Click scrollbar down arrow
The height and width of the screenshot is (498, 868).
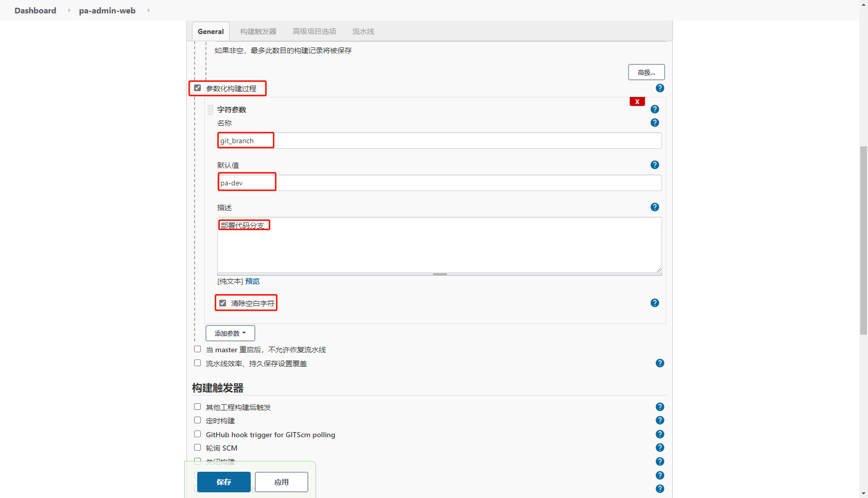click(x=863, y=493)
